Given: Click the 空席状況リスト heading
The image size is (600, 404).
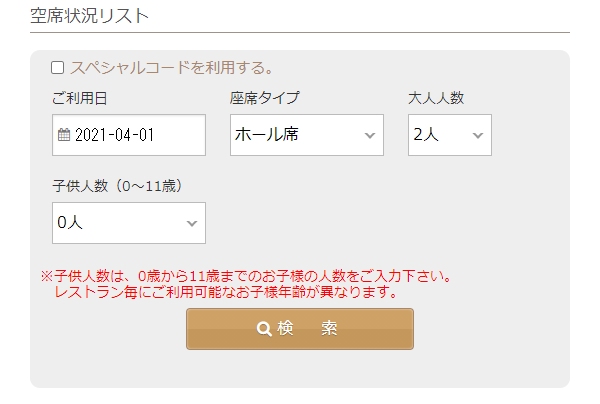Looking at the screenshot, I should (x=89, y=16).
